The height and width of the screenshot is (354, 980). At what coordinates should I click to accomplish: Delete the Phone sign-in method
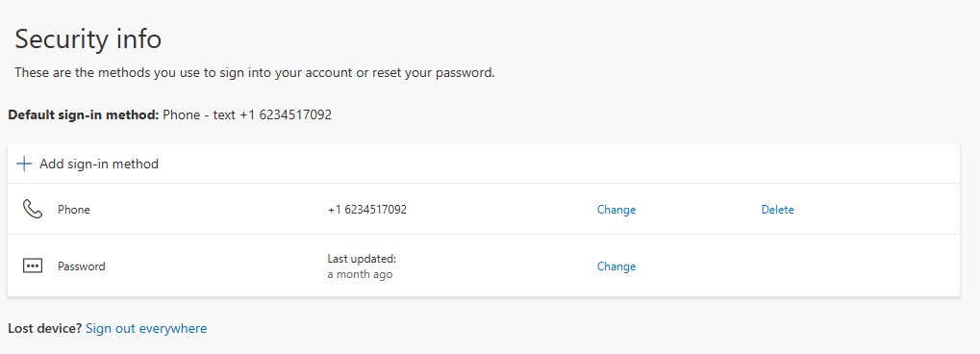pyautogui.click(x=777, y=210)
